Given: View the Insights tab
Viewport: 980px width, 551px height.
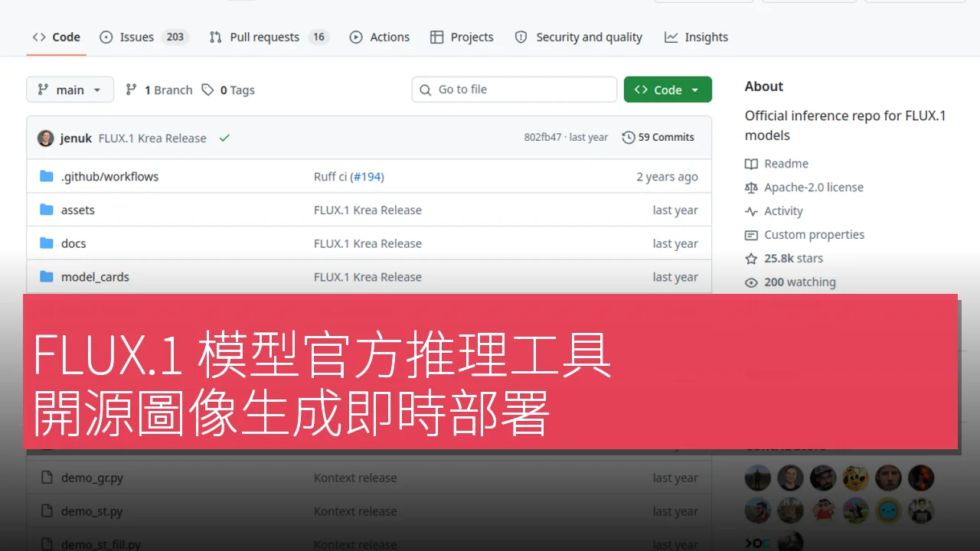Looking at the screenshot, I should coord(696,37).
